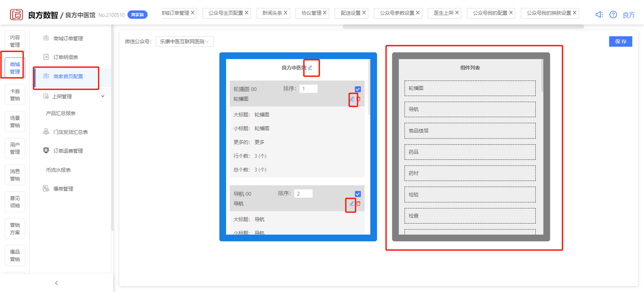This screenshot has width=644, height=292.
Task: Close the 医生上架 tab
Action: click(x=457, y=13)
